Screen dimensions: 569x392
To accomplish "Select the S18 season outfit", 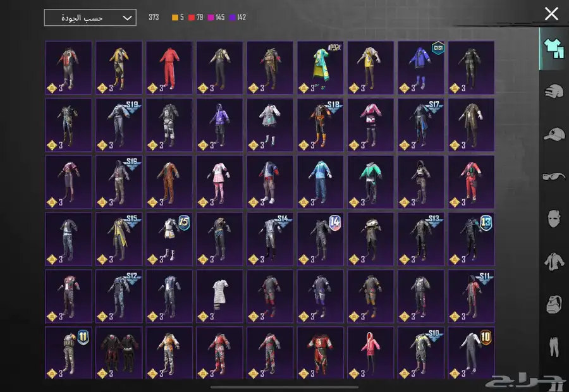I will coord(320,125).
